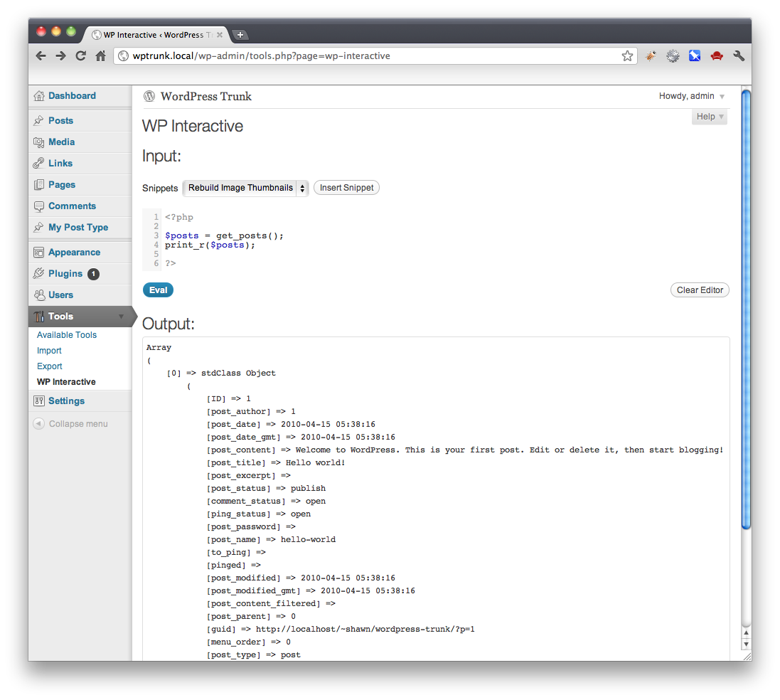Open Comments in the sidebar
The height and width of the screenshot is (700, 780).
click(72, 206)
